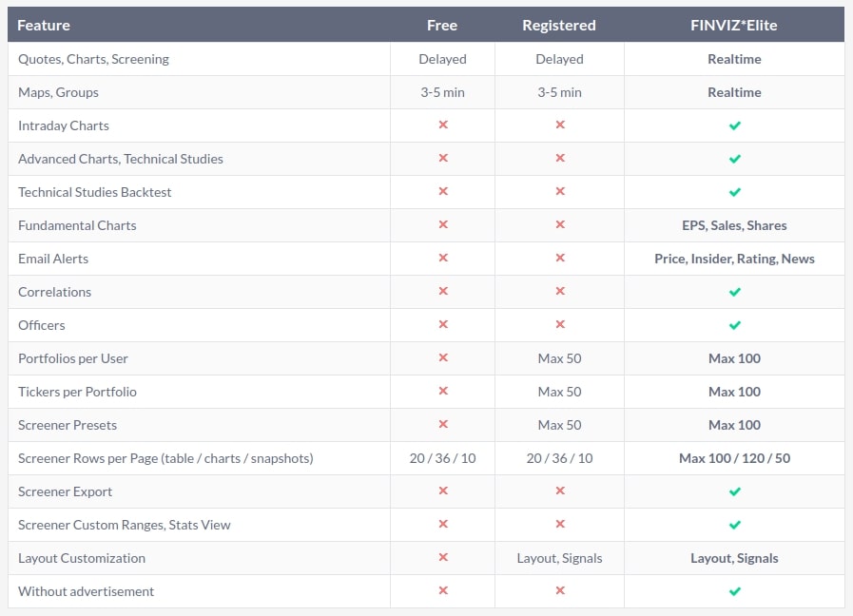Click the Layout, Signals value under Registered
Screen dimensions: 853x616
tap(559, 558)
